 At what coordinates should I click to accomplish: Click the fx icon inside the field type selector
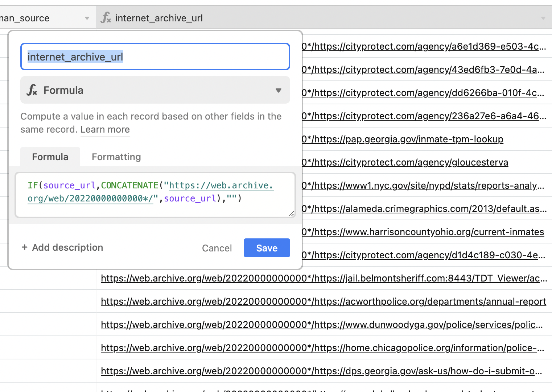click(x=32, y=90)
